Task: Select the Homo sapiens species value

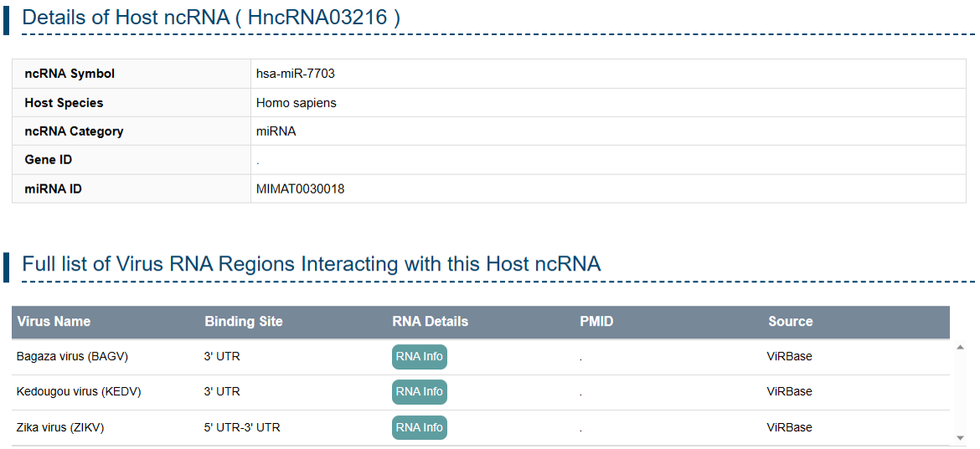Action: pos(296,103)
